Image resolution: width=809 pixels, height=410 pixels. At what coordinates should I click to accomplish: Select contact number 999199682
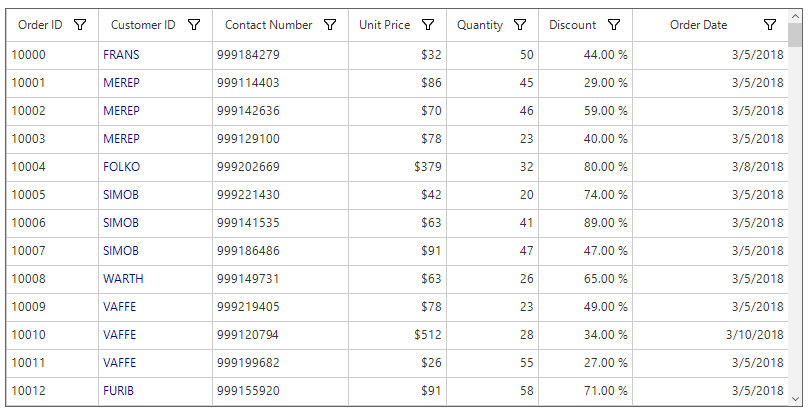(x=280, y=362)
